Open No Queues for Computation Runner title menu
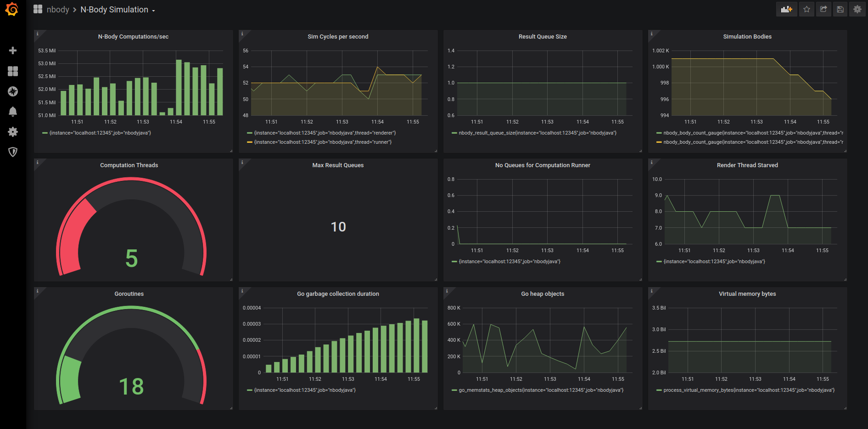 (543, 165)
